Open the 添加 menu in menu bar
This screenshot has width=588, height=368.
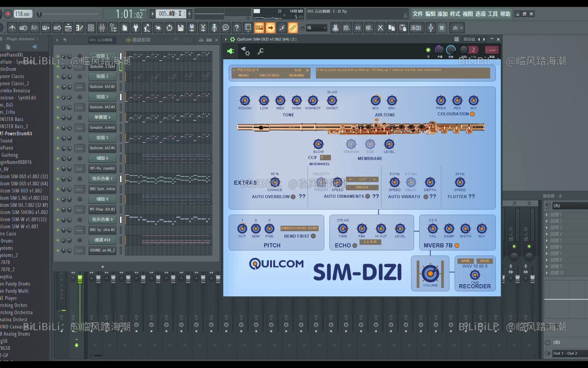click(x=442, y=14)
